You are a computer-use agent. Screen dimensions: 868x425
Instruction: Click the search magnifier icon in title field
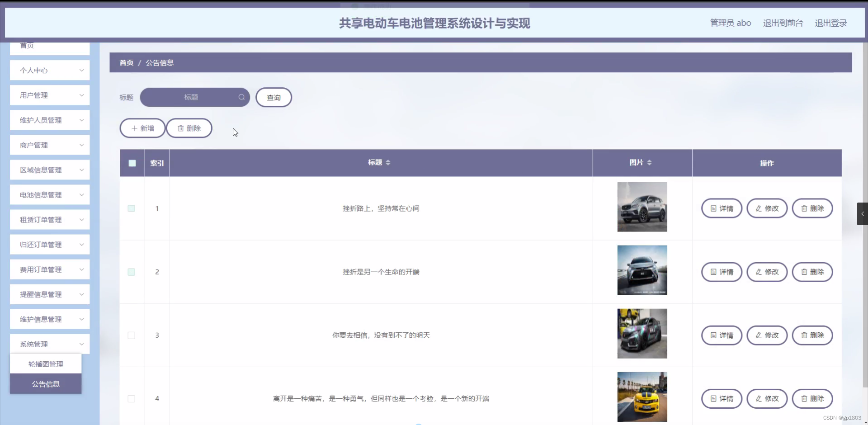(x=241, y=97)
